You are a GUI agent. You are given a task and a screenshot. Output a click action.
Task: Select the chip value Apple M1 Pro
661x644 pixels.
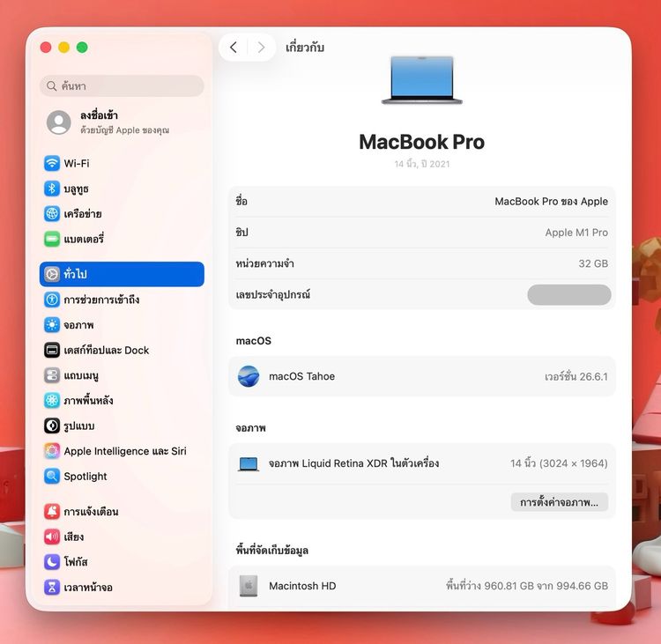pos(576,233)
